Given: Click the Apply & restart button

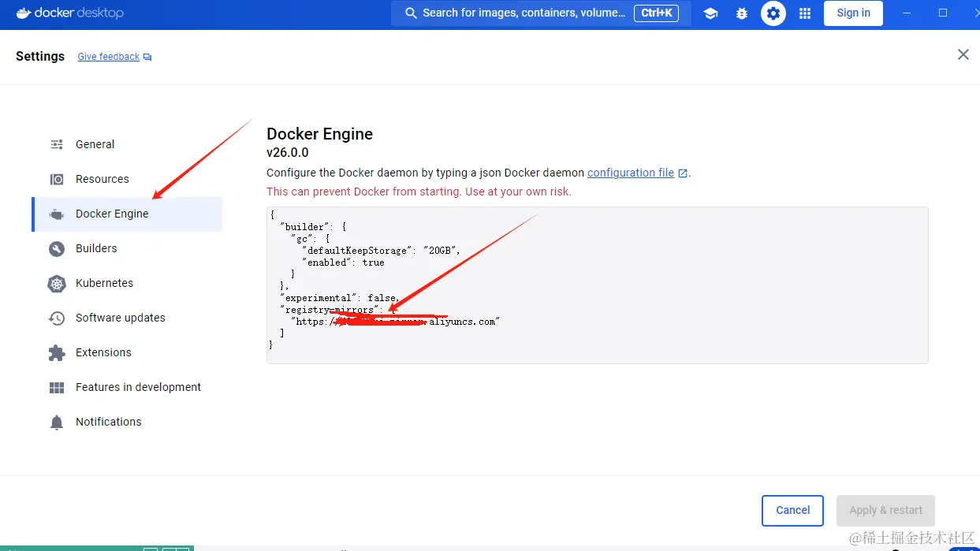Looking at the screenshot, I should pyautogui.click(x=885, y=511).
